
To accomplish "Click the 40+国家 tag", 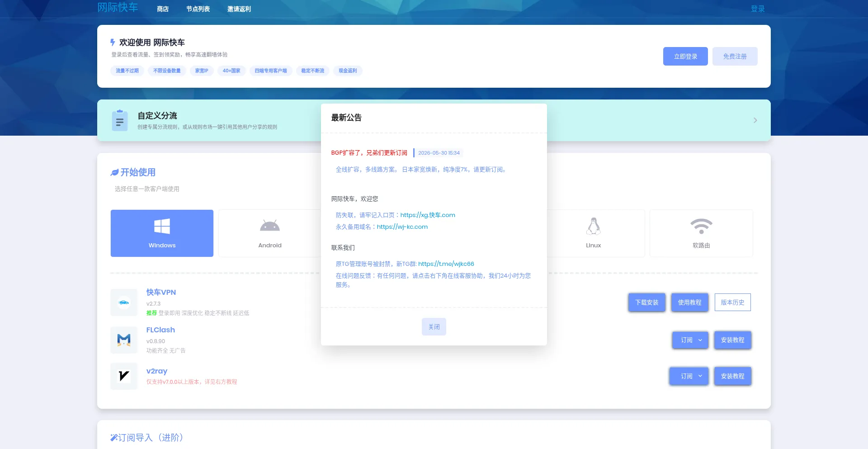I will pyautogui.click(x=231, y=71).
